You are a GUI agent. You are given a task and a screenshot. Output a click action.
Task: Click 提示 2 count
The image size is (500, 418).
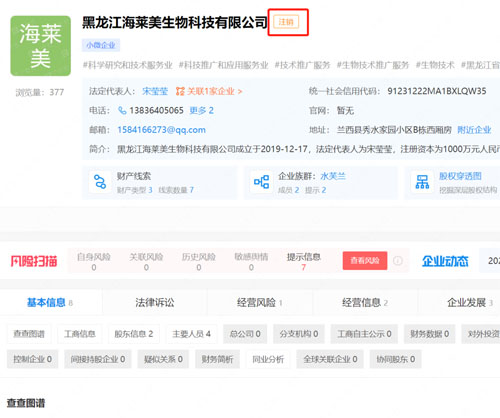316,190
